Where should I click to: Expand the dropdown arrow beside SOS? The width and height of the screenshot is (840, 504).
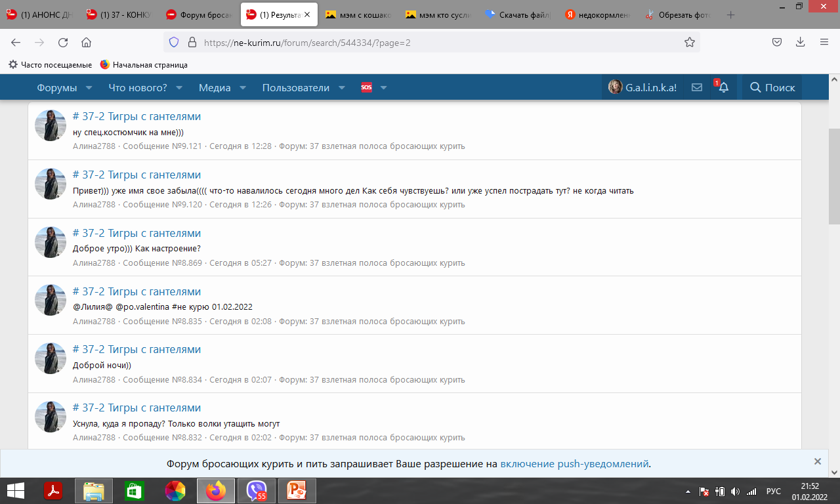click(384, 87)
